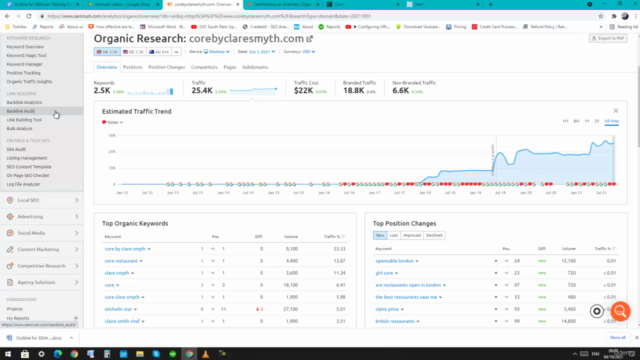Open Microsoft Edge from taskbar
Viewport: 640px width, 360px height.
coord(58,354)
